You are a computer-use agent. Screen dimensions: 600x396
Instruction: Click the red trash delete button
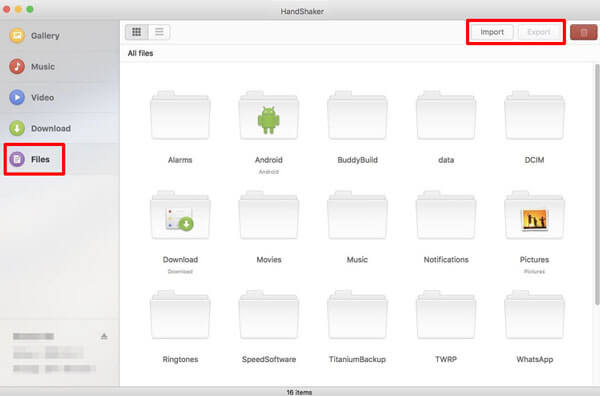click(584, 32)
